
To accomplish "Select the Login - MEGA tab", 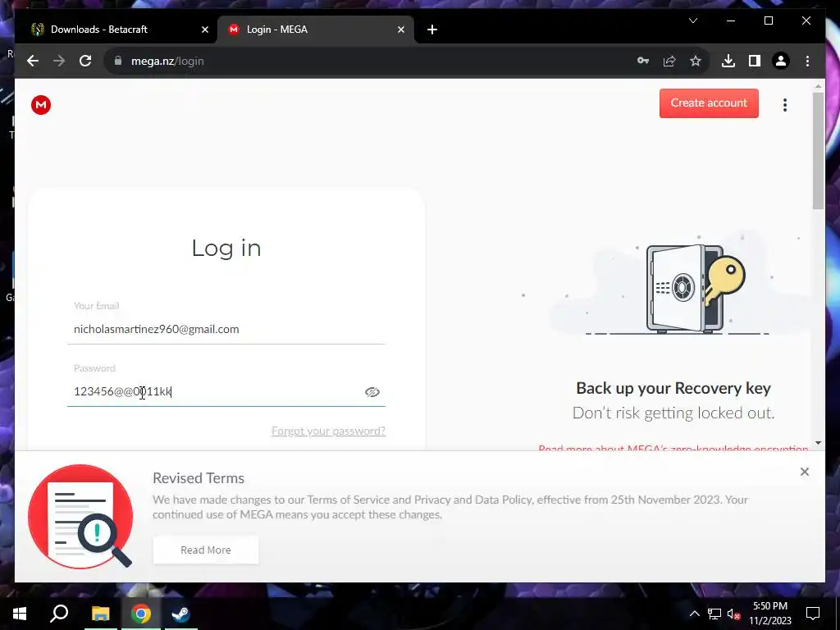I will (x=316, y=30).
